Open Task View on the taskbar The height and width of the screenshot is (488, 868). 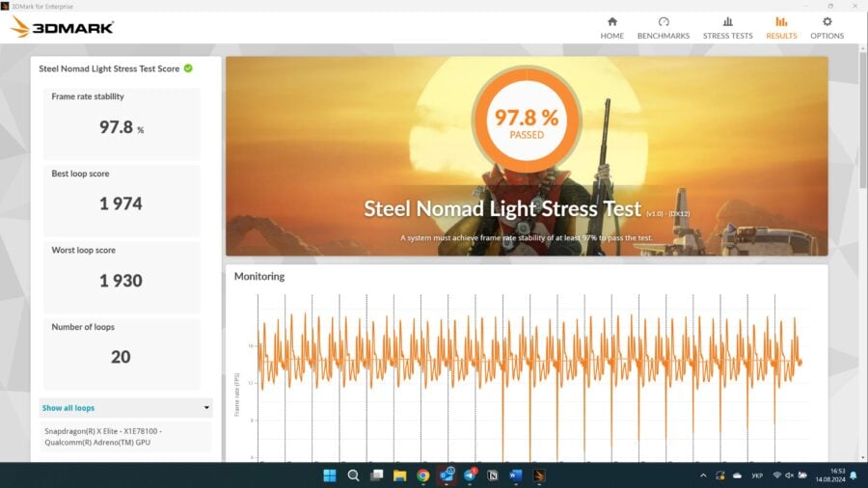pos(377,475)
